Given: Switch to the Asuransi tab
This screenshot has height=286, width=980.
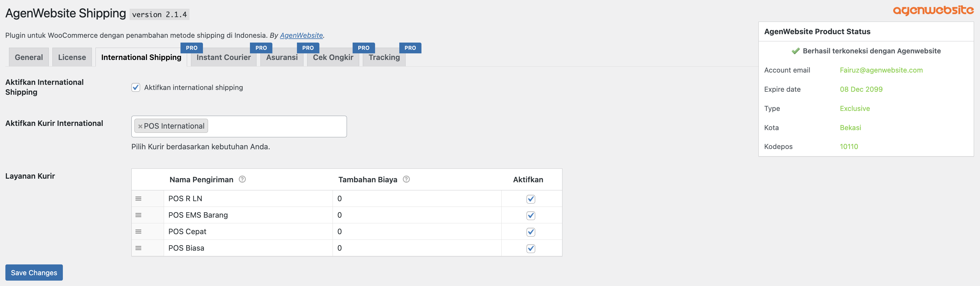Looking at the screenshot, I should click(x=282, y=57).
